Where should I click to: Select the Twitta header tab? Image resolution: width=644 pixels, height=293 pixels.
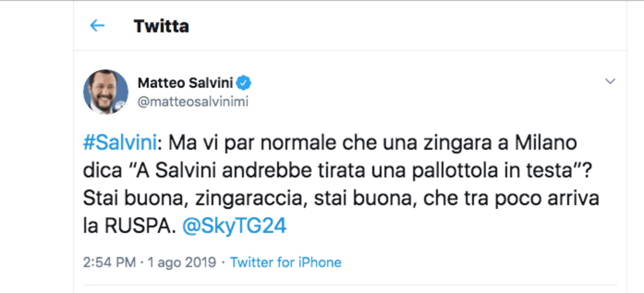[162, 26]
